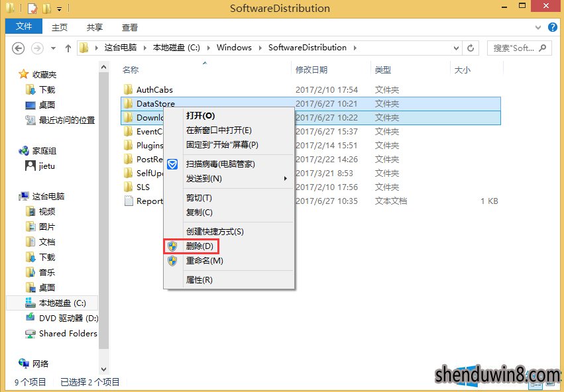The width and height of the screenshot is (564, 392).
Task: Open the address bar history dropdown
Action: [456, 48]
